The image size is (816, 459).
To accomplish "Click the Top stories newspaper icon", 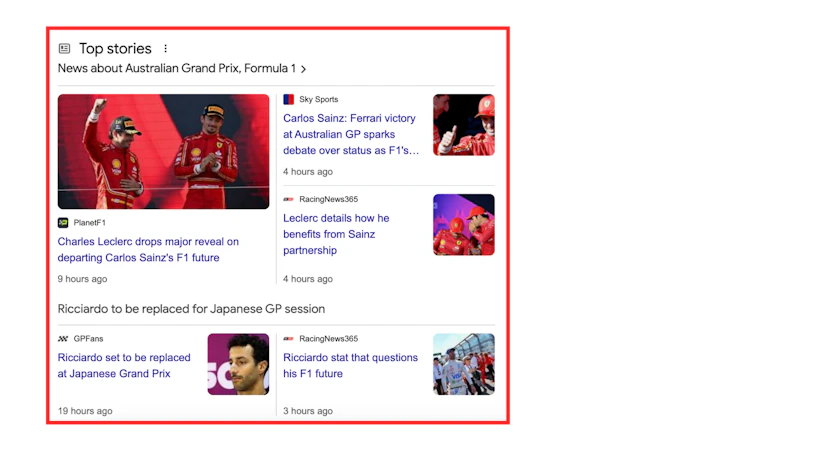I will (x=65, y=48).
